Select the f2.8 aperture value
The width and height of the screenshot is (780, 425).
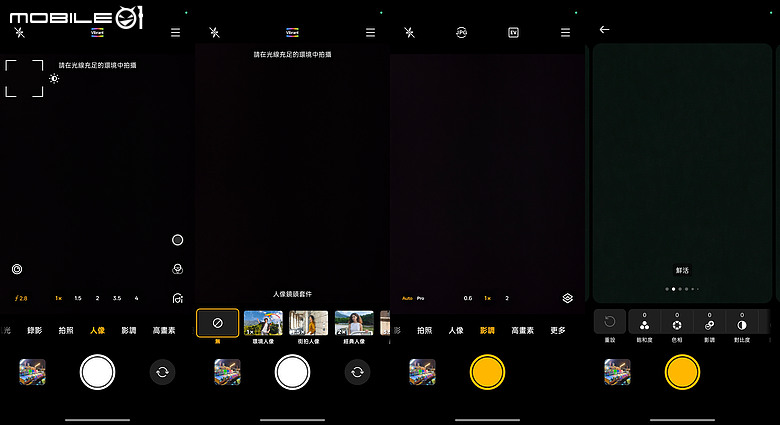click(x=21, y=298)
